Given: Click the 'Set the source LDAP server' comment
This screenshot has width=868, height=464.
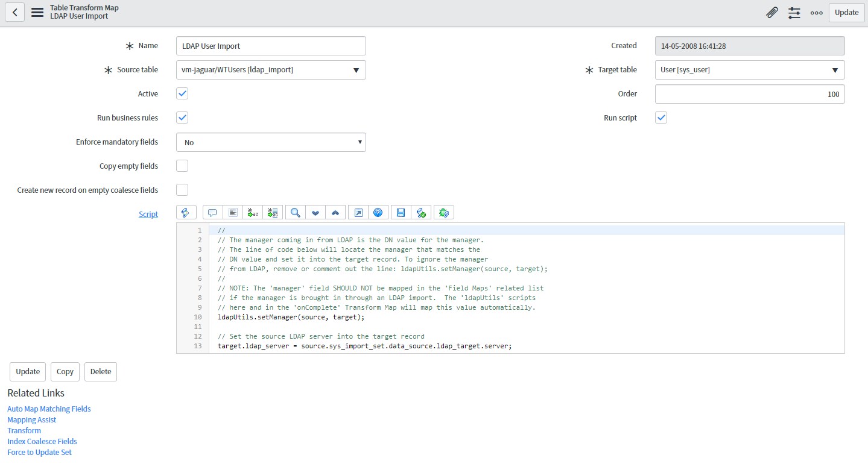Looking at the screenshot, I should tap(321, 336).
